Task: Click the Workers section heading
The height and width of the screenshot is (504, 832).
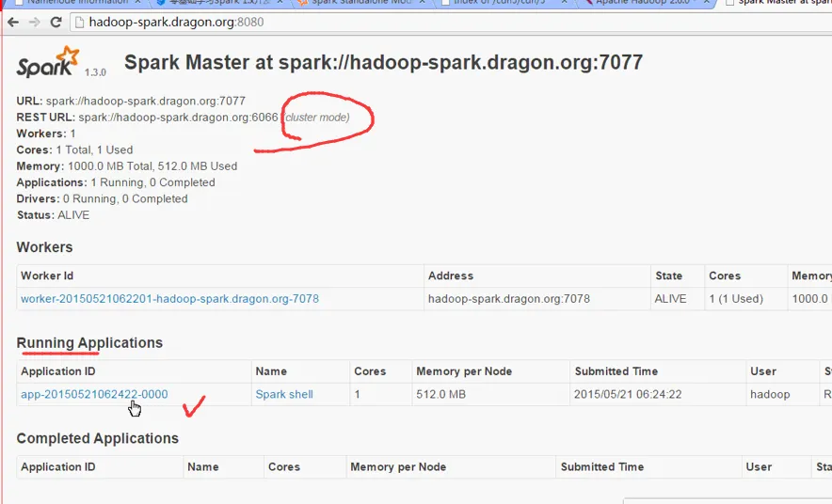Action: coord(44,247)
